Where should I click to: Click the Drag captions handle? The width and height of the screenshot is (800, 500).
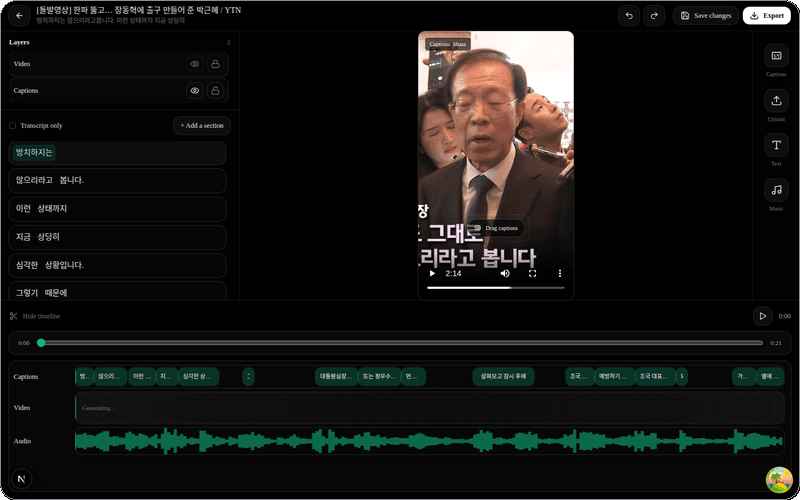pos(496,228)
